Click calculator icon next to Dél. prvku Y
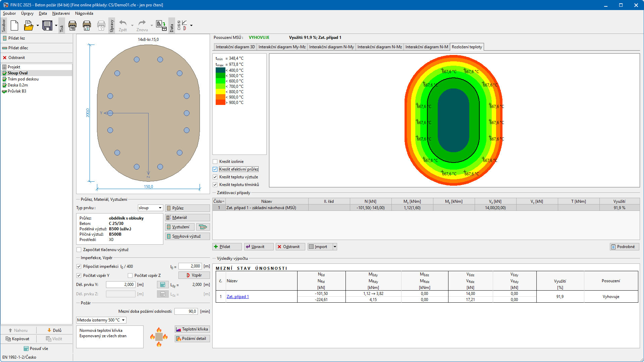644x362 pixels. click(163, 285)
